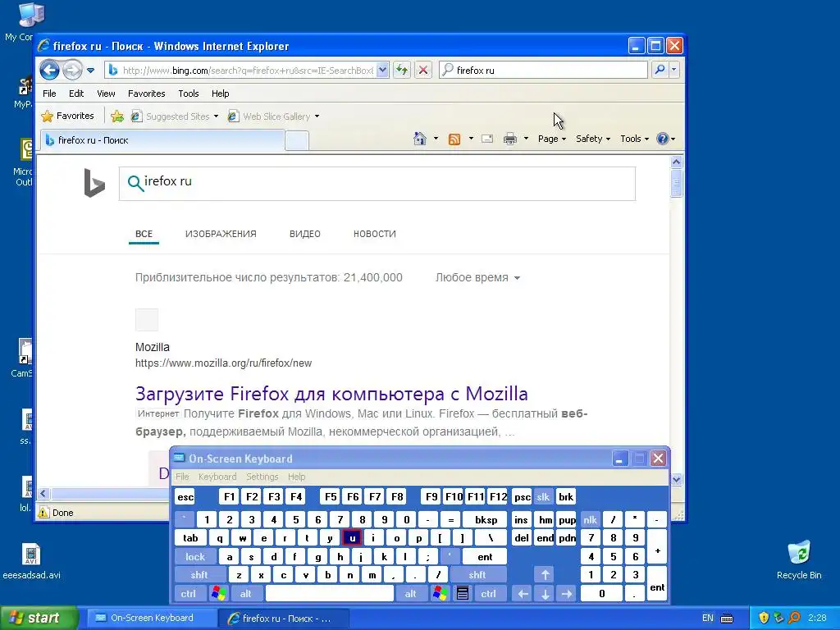Click the magnifier icon in Bing search field

coord(135,183)
